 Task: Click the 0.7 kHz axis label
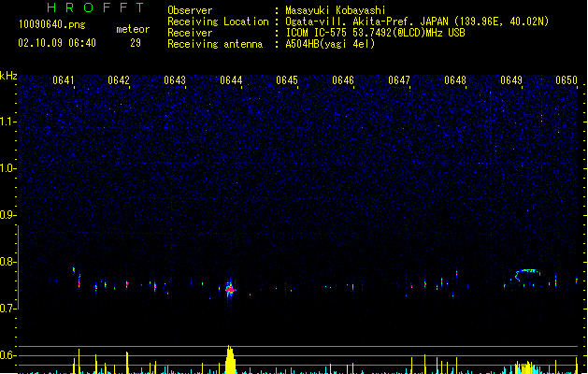pyautogui.click(x=7, y=309)
